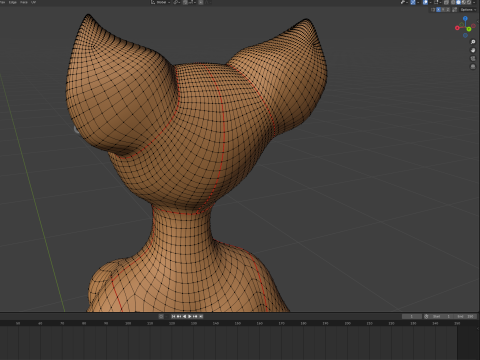480x360 pixels.
Task: Switch to rendered shading
Action: click(x=469, y=2)
